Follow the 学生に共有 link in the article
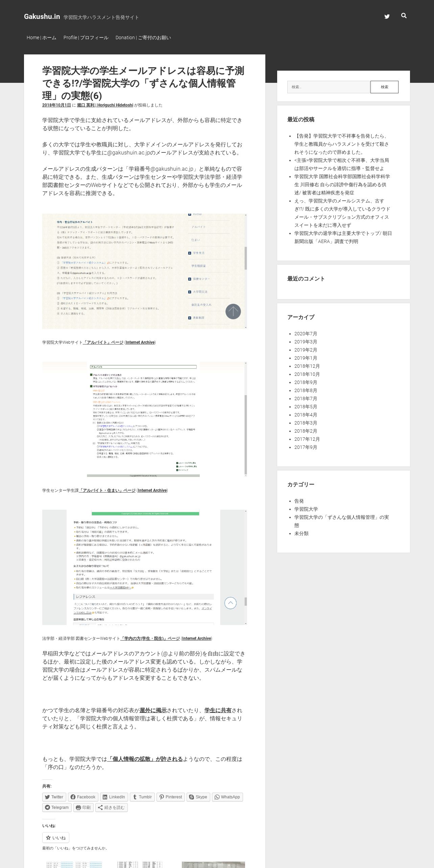Viewport: 434px width, 868px height. (218, 710)
